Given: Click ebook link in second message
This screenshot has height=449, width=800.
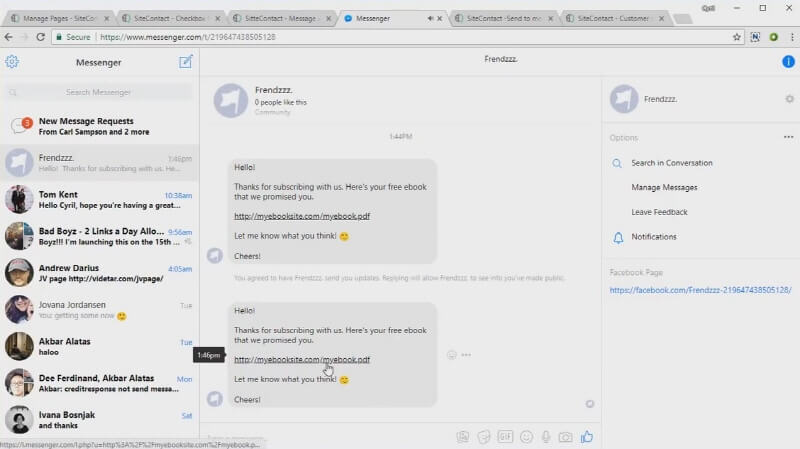Looking at the screenshot, I should (x=302, y=360).
